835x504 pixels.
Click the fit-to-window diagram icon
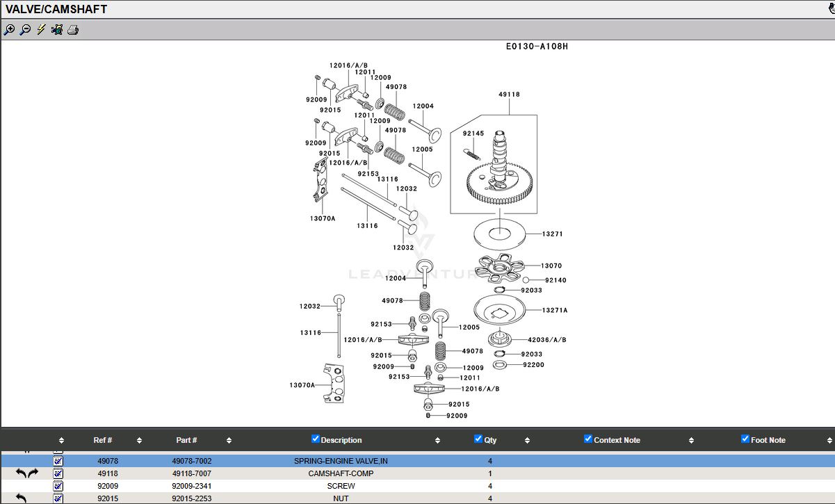click(57, 30)
